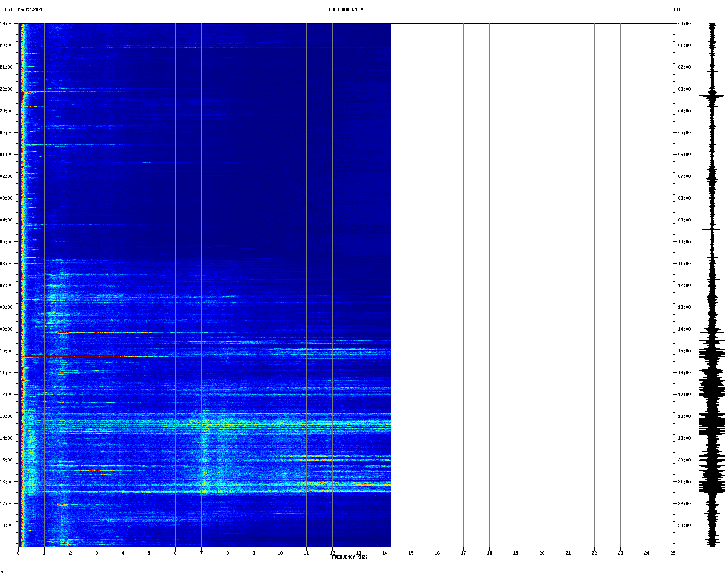Image resolution: width=728 pixels, height=576 pixels.
Task: Click the ABOO HHN CM 00 station title
Action: pos(346,9)
